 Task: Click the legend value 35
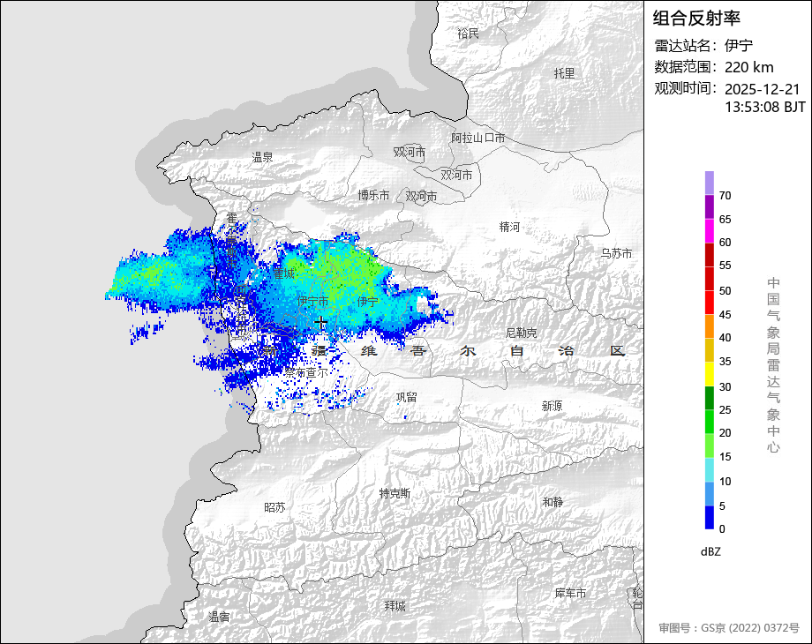725,362
